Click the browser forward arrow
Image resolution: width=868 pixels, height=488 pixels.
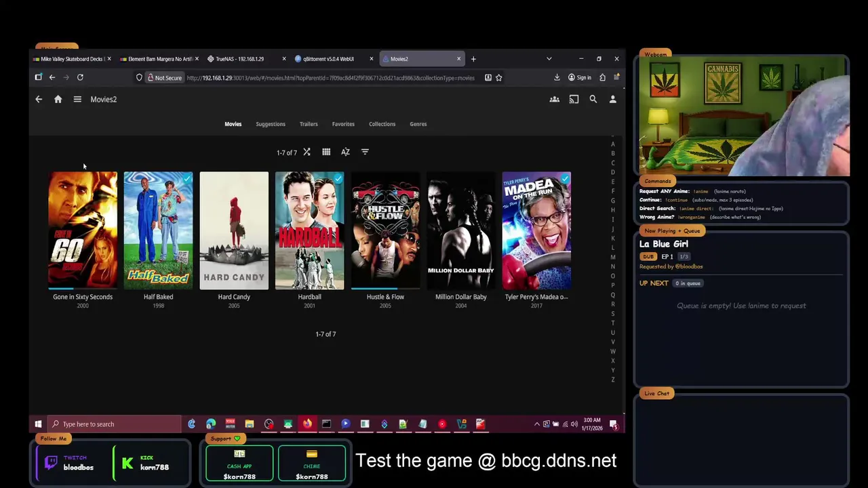(x=66, y=77)
